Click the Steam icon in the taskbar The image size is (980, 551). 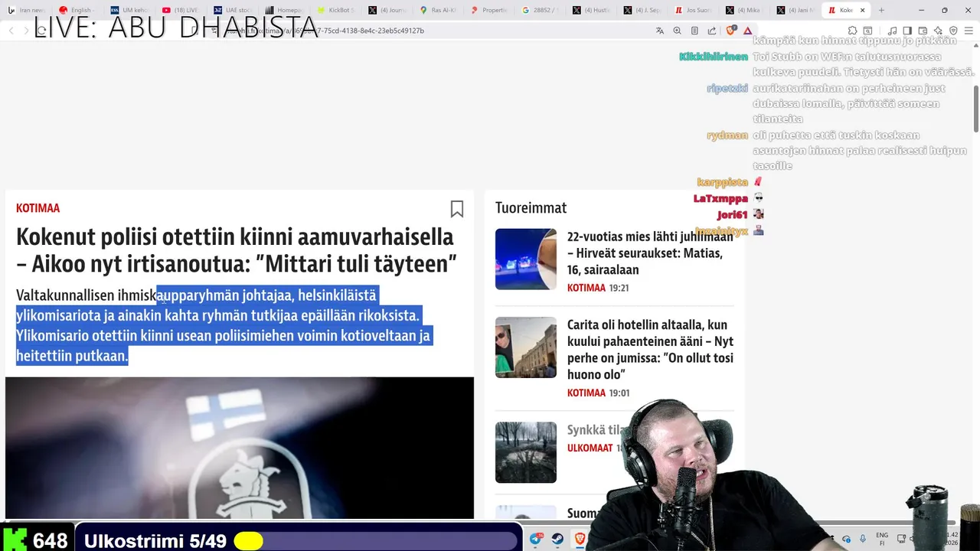point(557,540)
